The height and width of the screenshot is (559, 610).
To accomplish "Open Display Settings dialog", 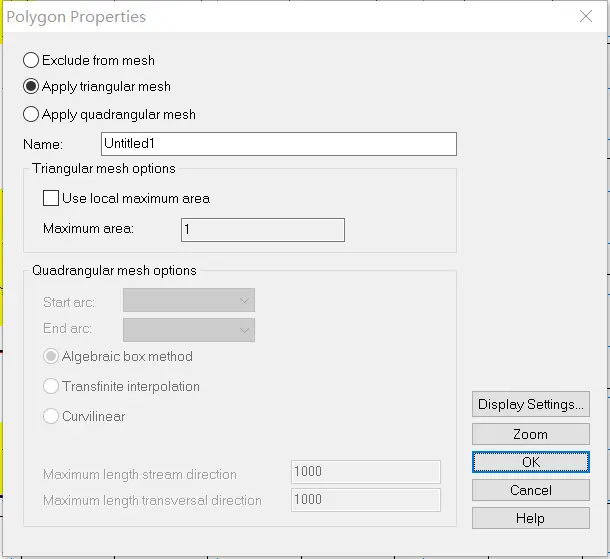I will coord(530,404).
